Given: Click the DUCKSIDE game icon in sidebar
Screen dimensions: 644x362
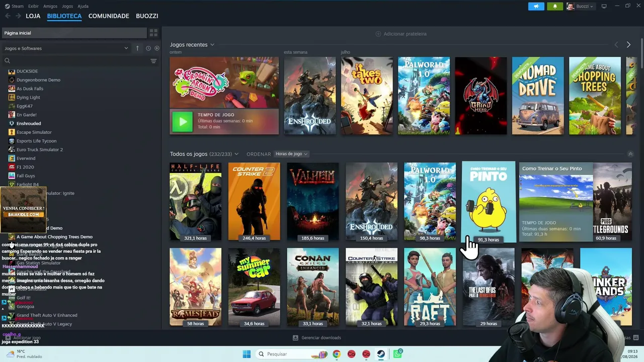Looking at the screenshot, I should (12, 71).
